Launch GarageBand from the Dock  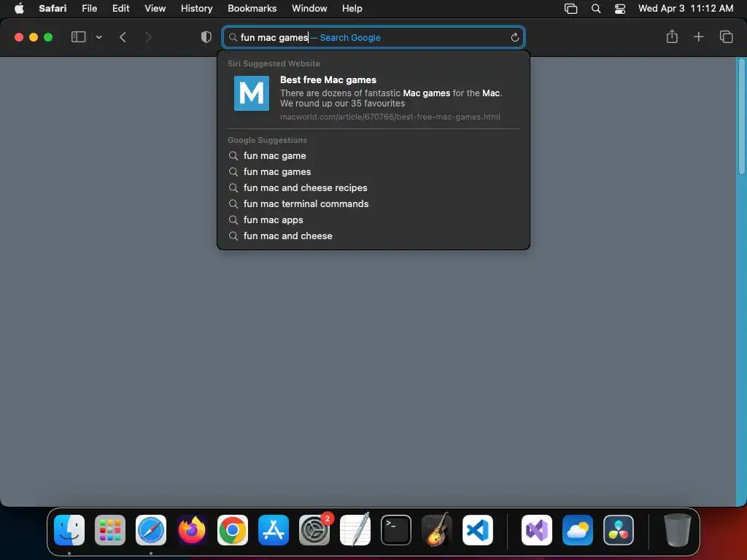(x=437, y=529)
